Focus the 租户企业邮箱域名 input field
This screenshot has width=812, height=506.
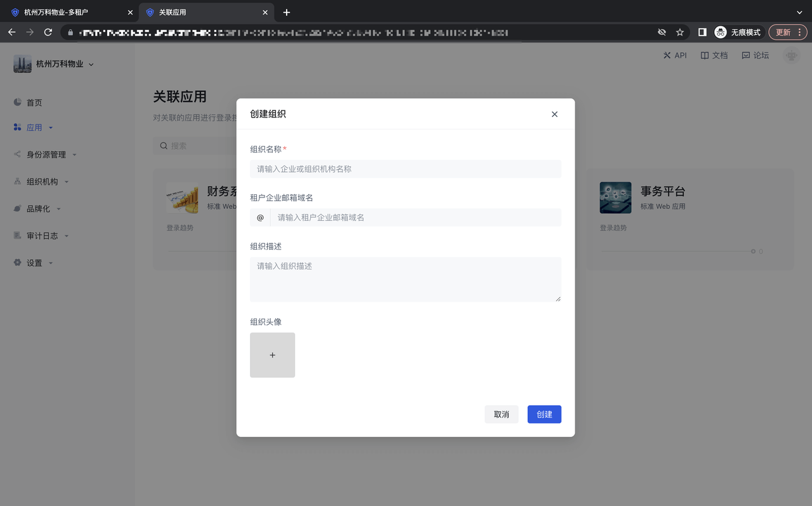point(416,217)
